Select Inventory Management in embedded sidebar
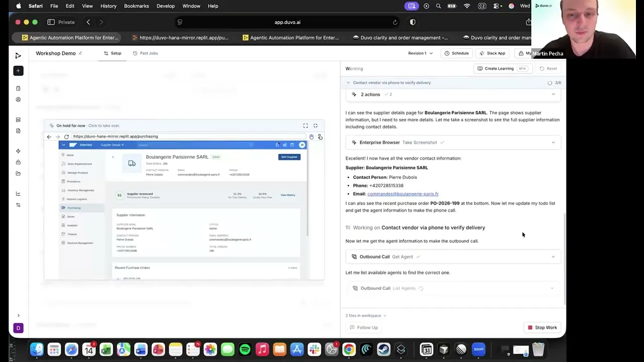This screenshot has width=644, height=362. pos(80,190)
